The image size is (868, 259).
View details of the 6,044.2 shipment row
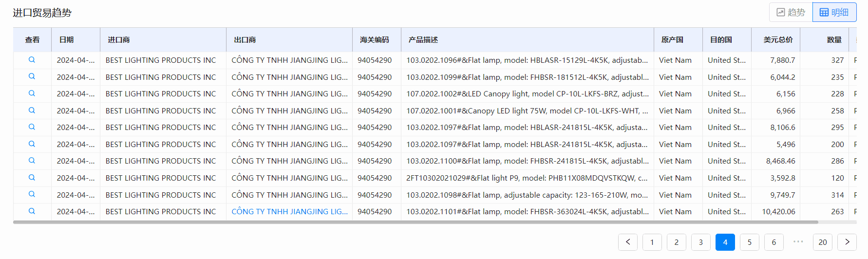(x=32, y=76)
